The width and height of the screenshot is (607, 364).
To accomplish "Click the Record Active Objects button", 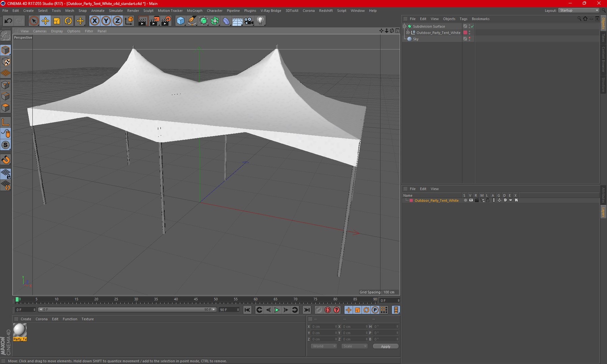I will (319, 310).
